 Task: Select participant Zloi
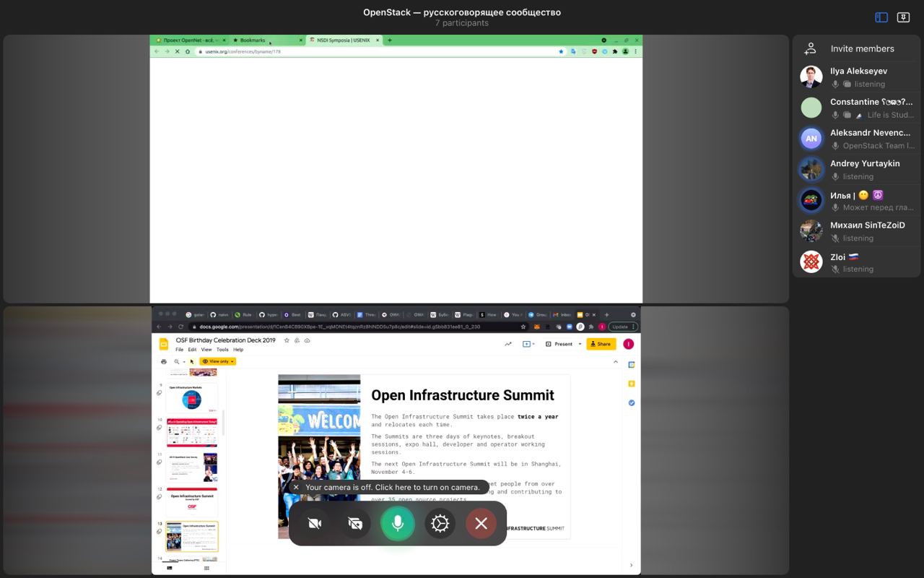pos(857,262)
